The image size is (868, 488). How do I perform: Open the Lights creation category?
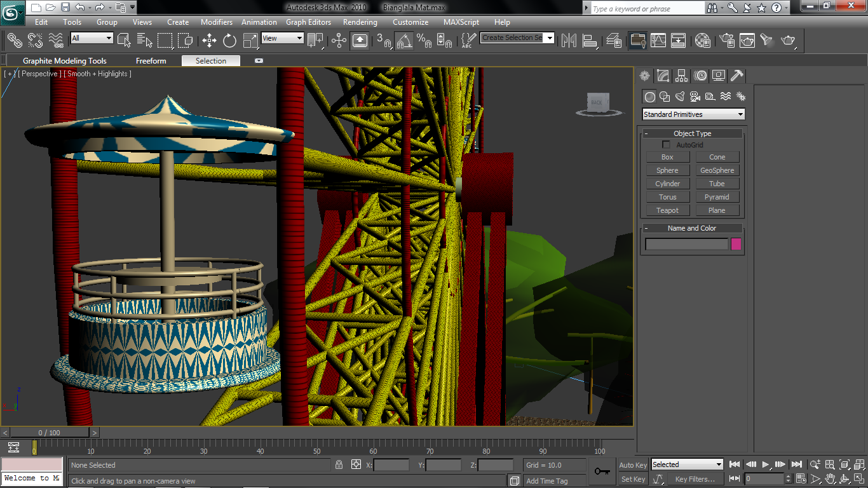coord(679,97)
